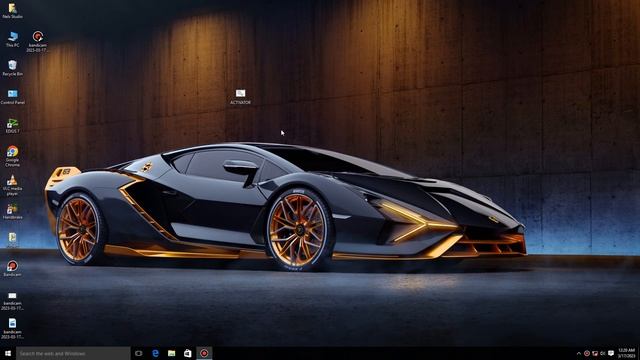Click the Search the web and Windows box
This screenshot has height=360, width=640.
[73, 353]
